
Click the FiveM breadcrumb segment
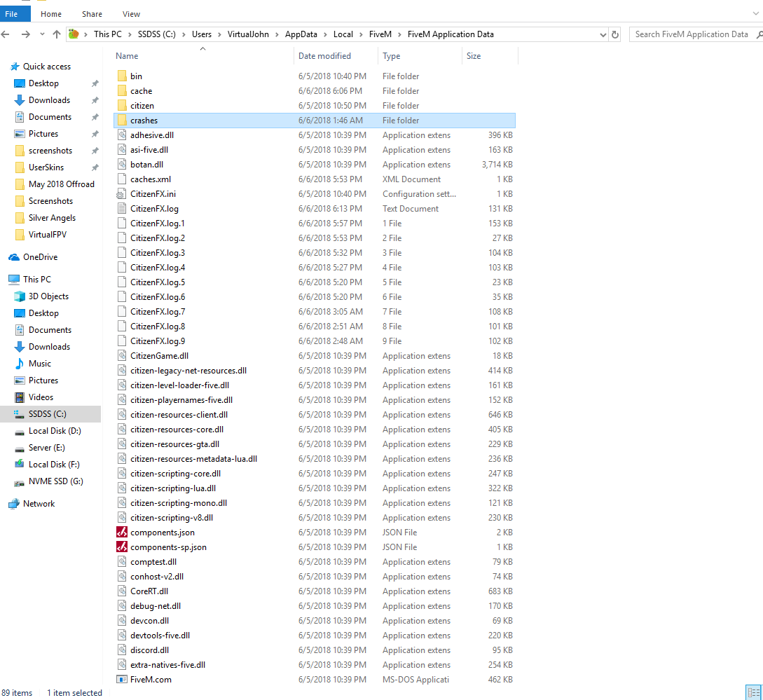[x=380, y=34]
